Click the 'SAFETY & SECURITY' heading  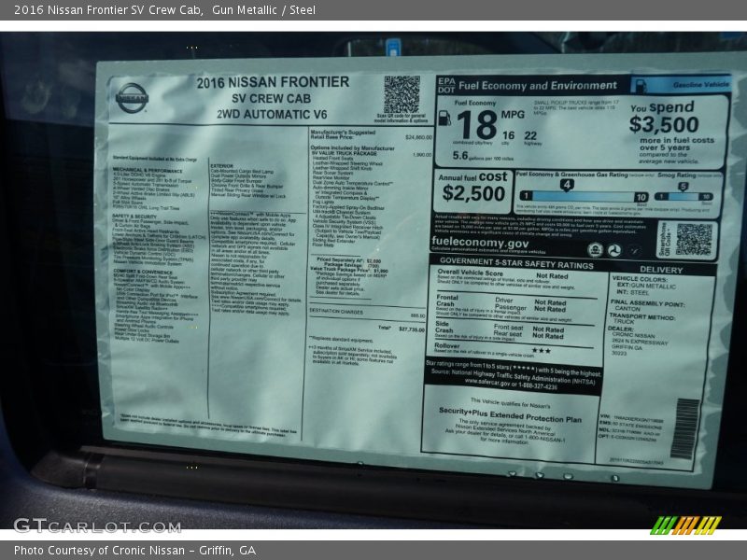click(x=134, y=217)
